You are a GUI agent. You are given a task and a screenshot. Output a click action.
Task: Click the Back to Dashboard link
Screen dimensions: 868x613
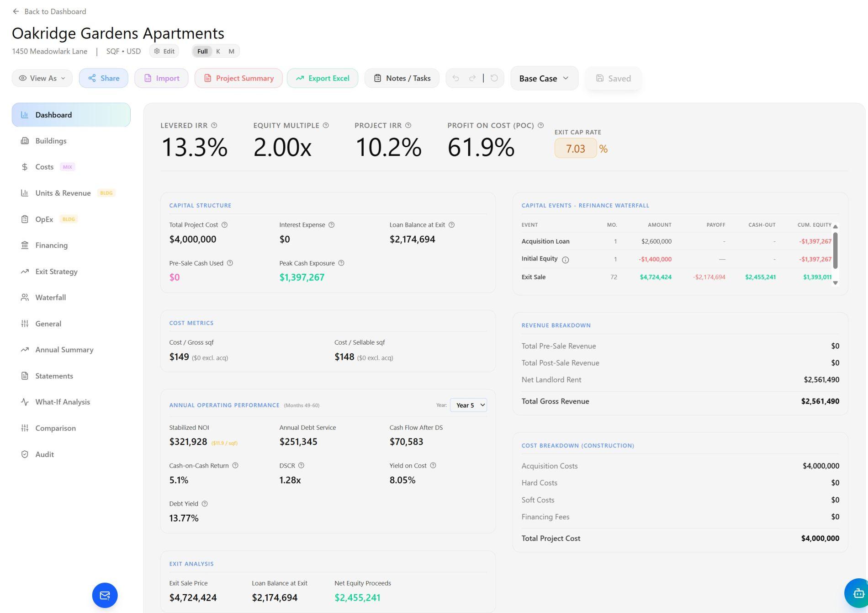click(x=49, y=11)
